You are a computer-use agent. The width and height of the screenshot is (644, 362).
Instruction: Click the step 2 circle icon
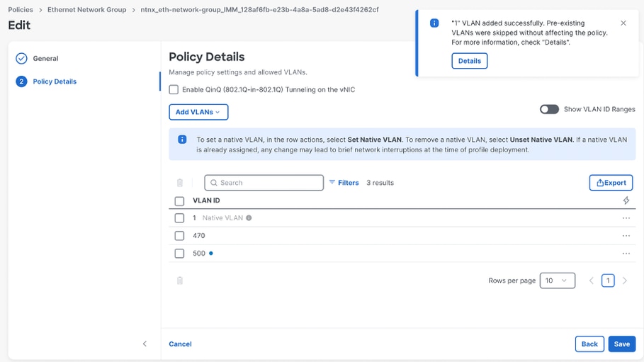click(x=21, y=81)
